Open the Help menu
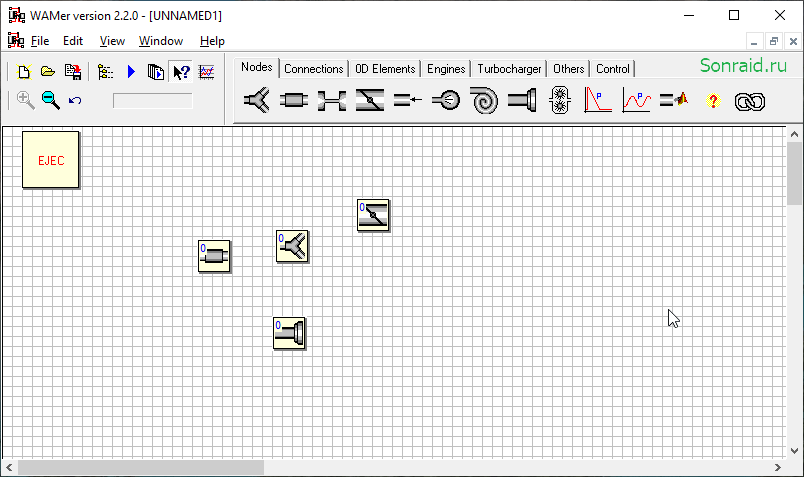 pyautogui.click(x=212, y=41)
